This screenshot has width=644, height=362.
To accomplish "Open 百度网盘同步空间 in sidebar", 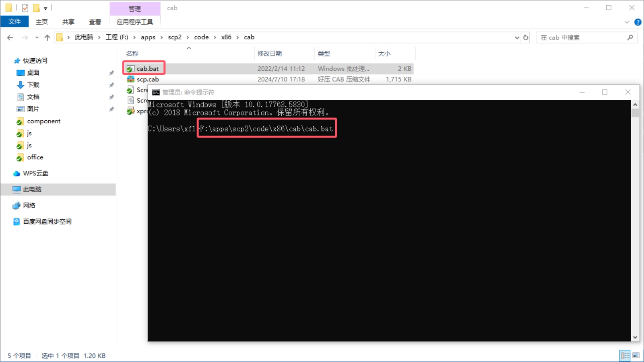I will click(x=47, y=222).
